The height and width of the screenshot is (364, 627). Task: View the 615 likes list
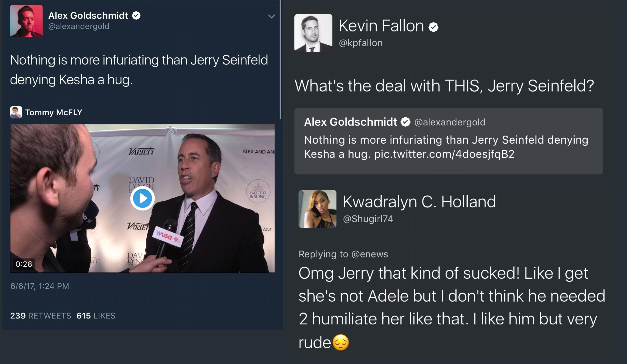point(96,316)
